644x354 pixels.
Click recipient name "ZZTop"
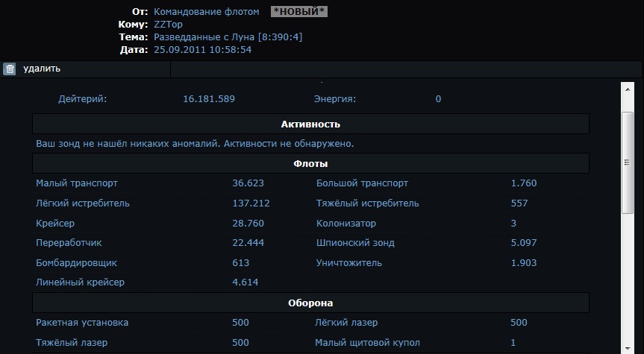tap(168, 25)
